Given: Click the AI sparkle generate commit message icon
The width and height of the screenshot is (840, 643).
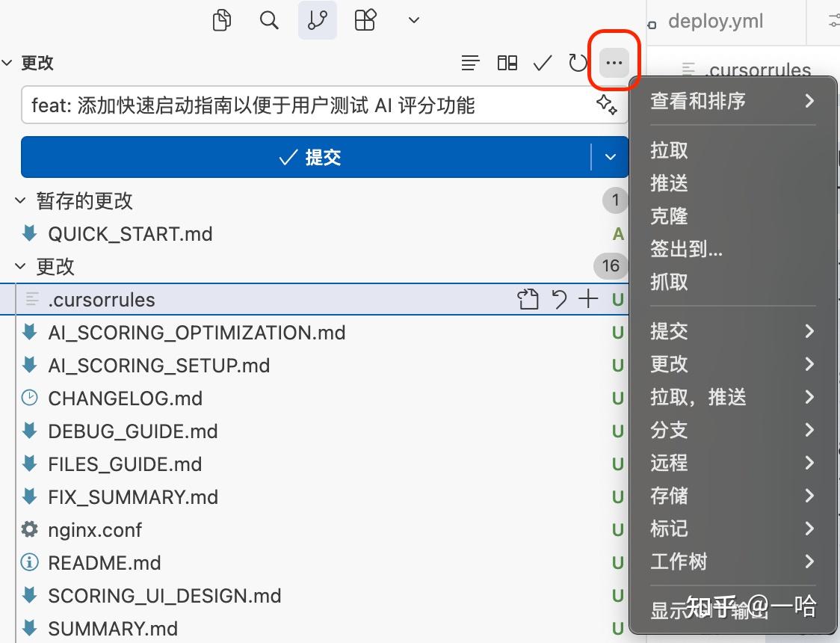Looking at the screenshot, I should point(606,105).
